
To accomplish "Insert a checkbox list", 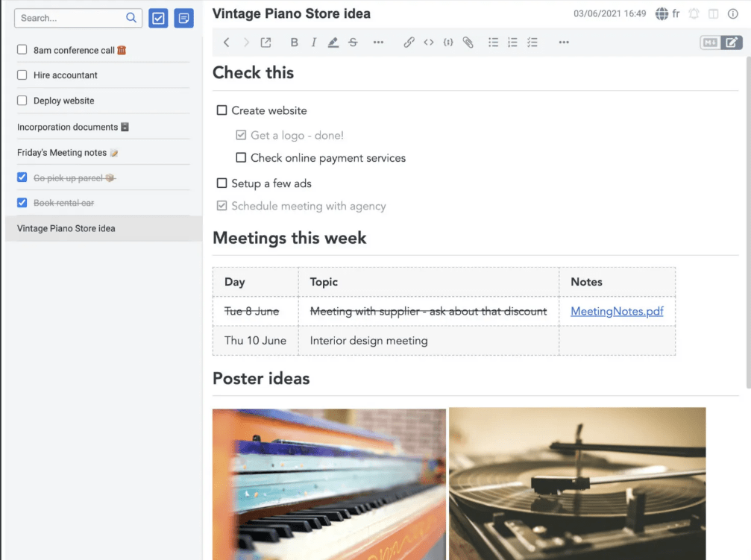I will (532, 43).
